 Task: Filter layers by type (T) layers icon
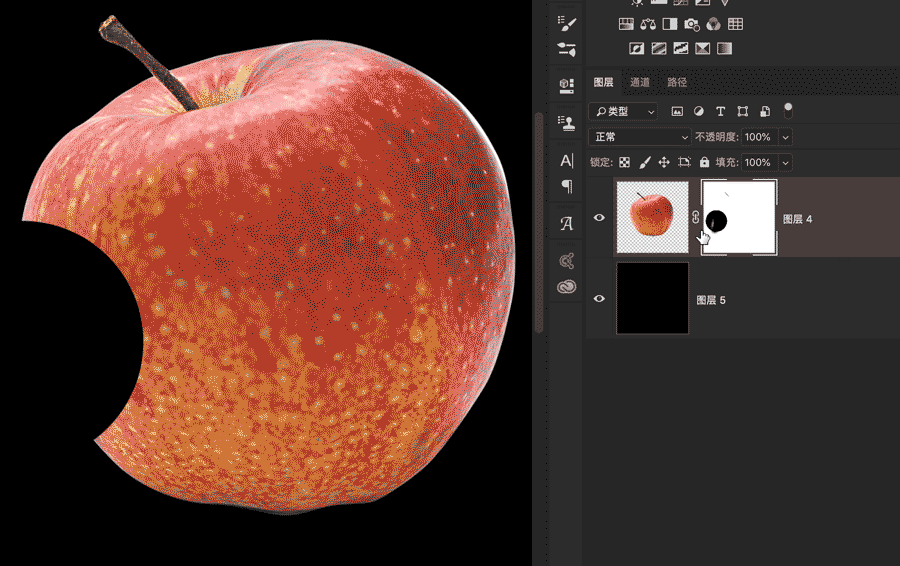[720, 111]
